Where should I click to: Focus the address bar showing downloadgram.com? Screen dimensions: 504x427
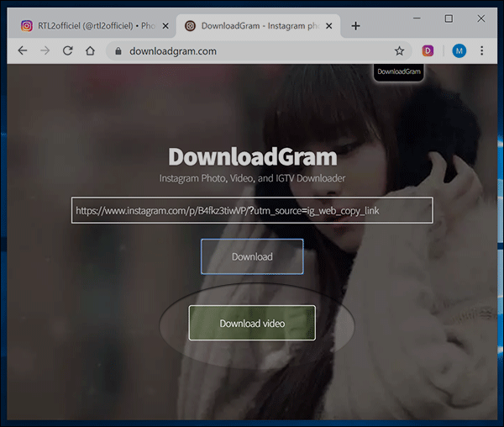pos(252,51)
